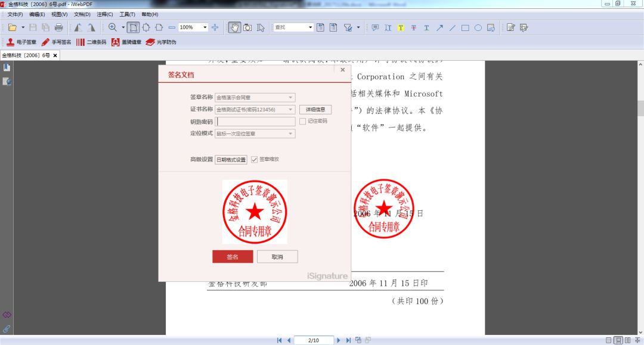This screenshot has height=345, width=644.
Task: Open the 证书名称 dropdown
Action: [x=290, y=110]
